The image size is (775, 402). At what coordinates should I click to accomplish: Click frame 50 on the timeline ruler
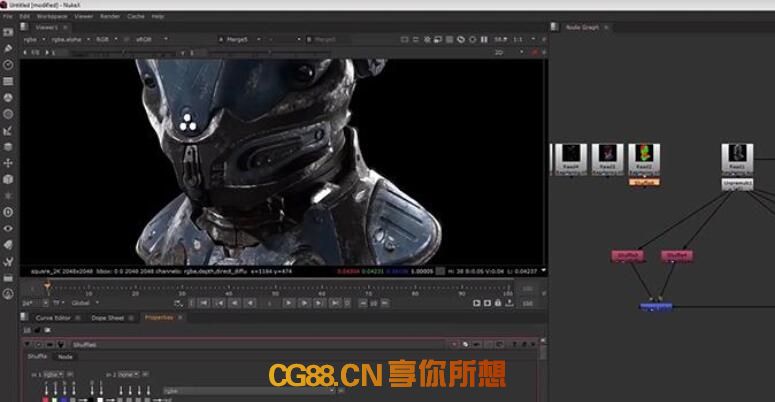tap(275, 291)
